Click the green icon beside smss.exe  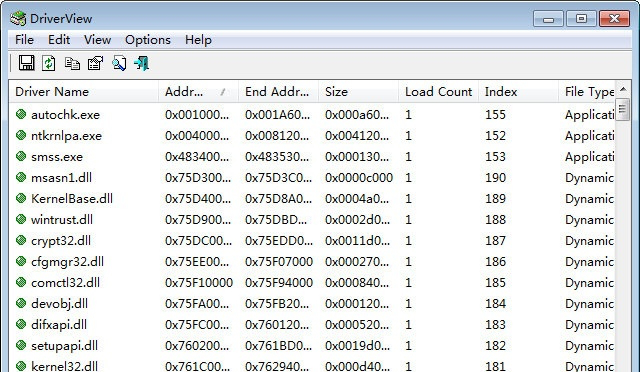point(21,156)
